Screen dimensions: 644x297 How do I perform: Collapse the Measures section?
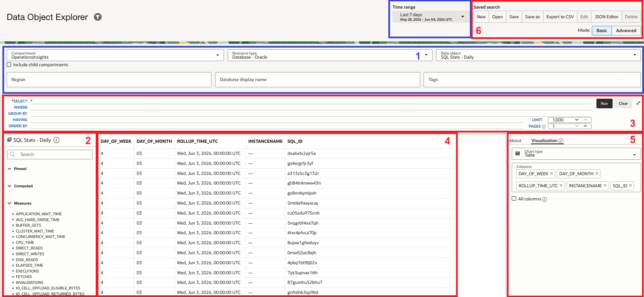click(x=9, y=203)
